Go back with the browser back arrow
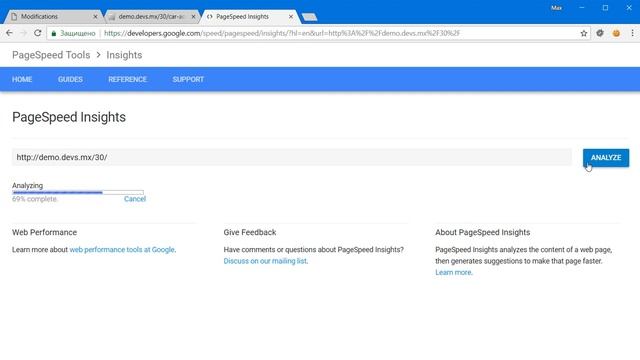The height and width of the screenshot is (360, 640). coord(9,33)
